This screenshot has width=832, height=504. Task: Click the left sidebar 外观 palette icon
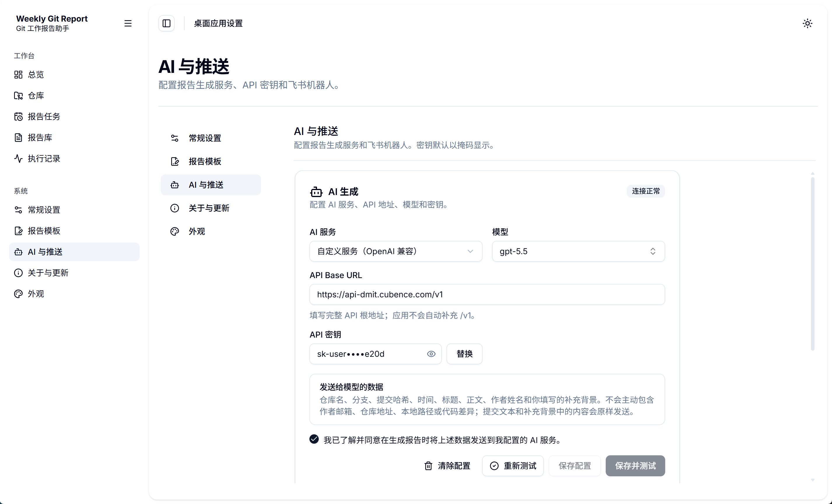[18, 294]
